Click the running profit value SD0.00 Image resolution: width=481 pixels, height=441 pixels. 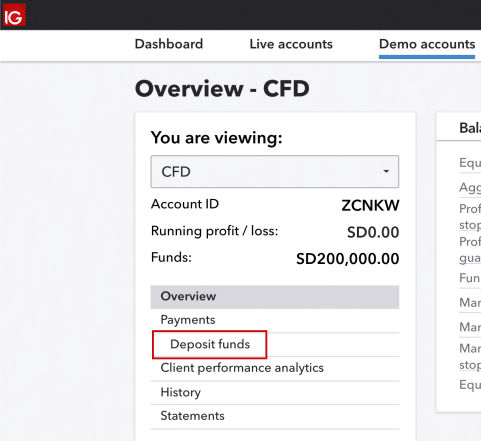coord(373,232)
